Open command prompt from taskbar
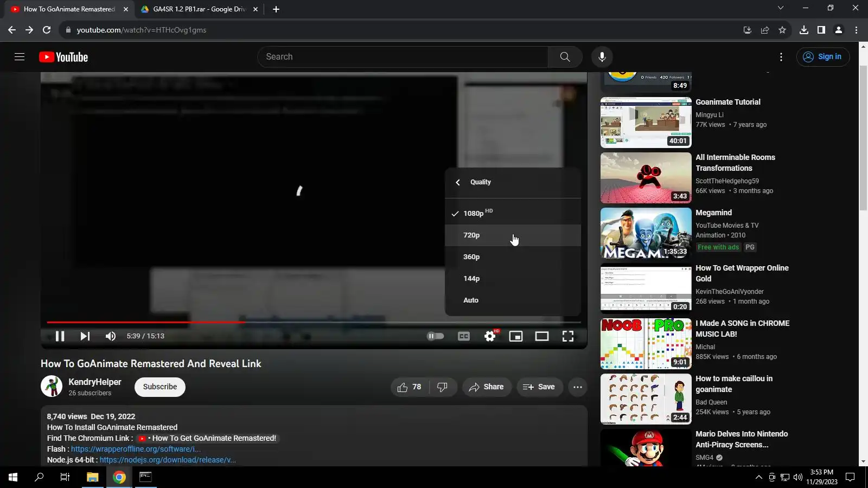This screenshot has width=868, height=488. [x=145, y=477]
